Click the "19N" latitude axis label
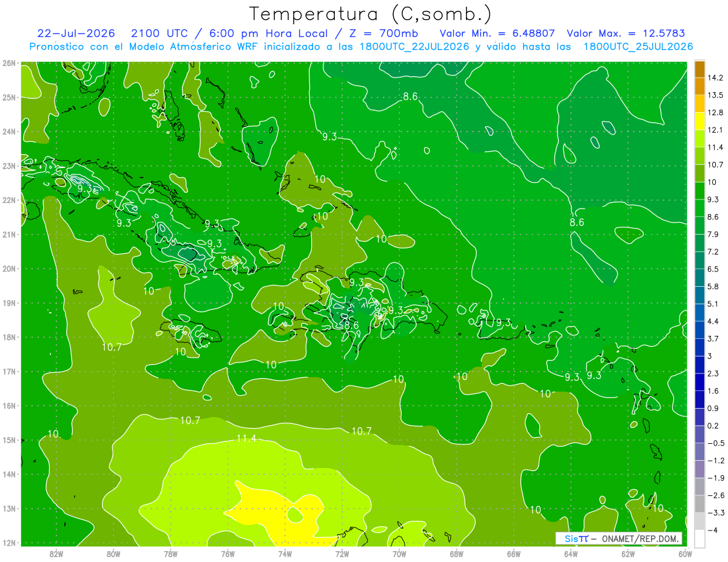The height and width of the screenshot is (562, 728). coord(9,303)
